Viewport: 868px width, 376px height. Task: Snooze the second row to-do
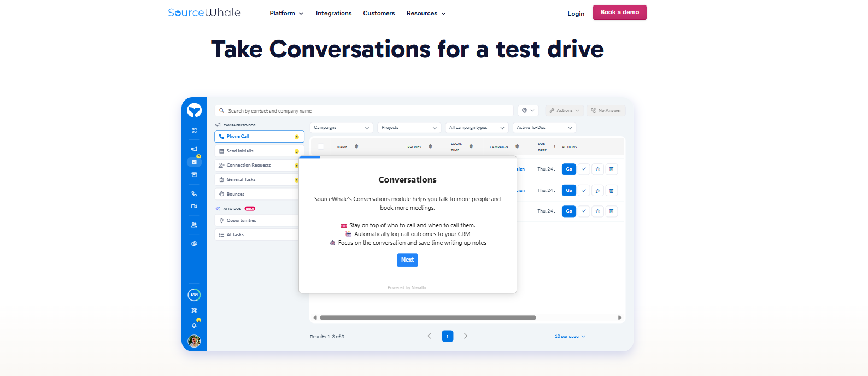coord(597,190)
